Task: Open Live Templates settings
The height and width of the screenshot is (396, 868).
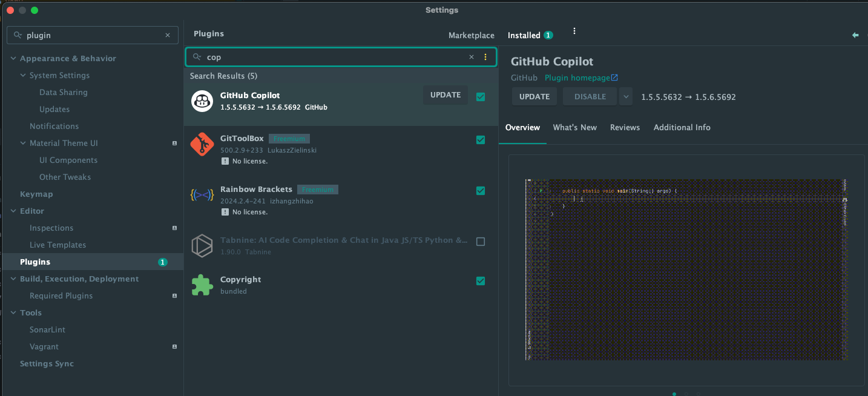Action: pyautogui.click(x=58, y=245)
